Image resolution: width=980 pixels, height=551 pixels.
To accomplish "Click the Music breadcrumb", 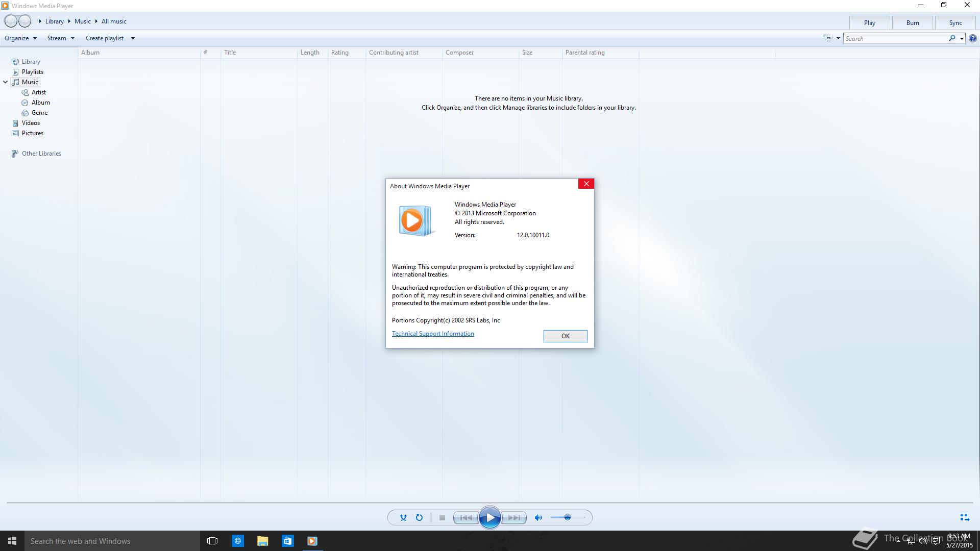I will [82, 21].
